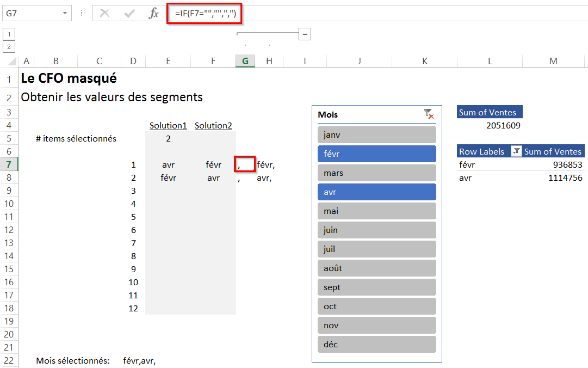This screenshot has width=588, height=368.
Task: Select column E header
Action: click(168, 61)
